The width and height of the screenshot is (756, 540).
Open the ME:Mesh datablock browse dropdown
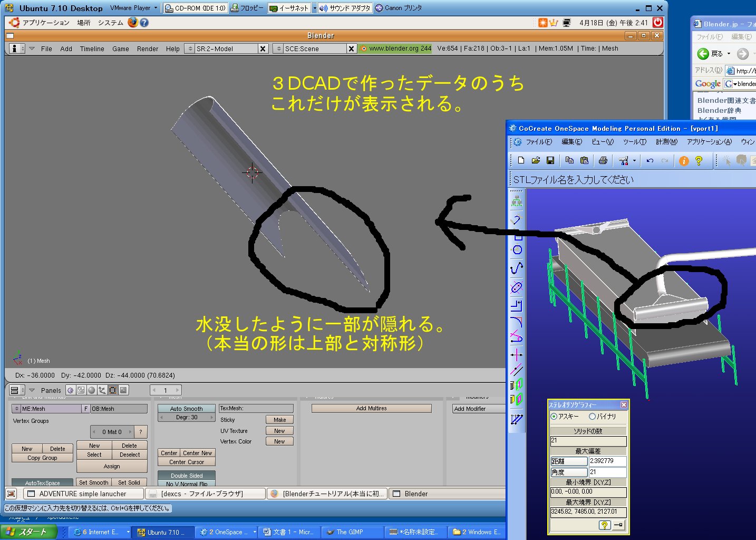[x=16, y=409]
